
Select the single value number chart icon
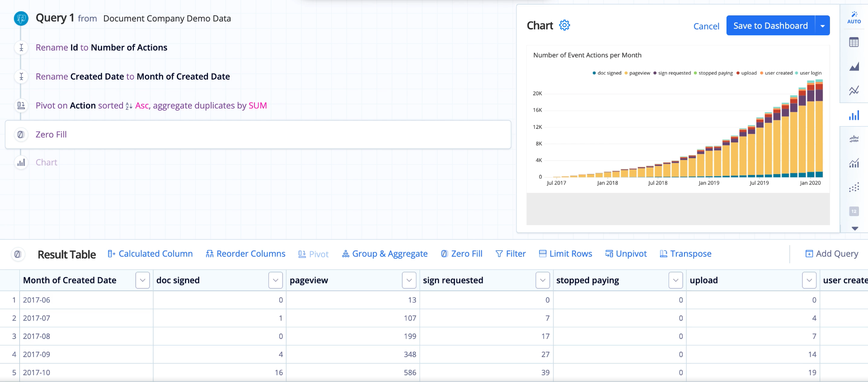click(854, 211)
